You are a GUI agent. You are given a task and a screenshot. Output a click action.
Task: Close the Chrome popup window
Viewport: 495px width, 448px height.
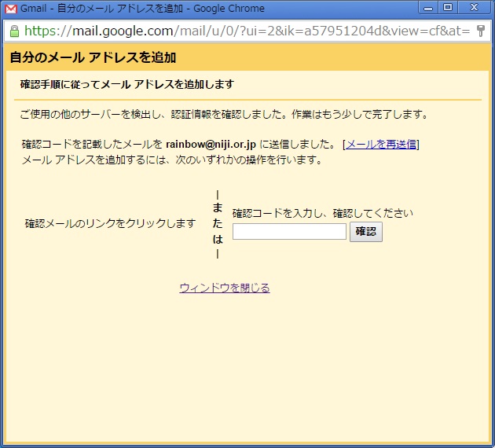tap(474, 8)
